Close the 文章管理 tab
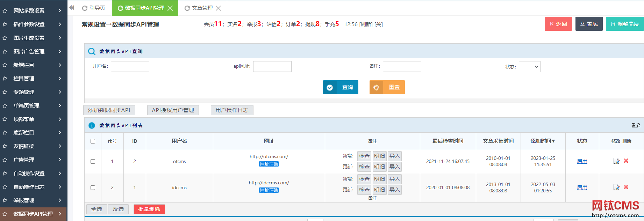The image size is (644, 221). pos(219,8)
